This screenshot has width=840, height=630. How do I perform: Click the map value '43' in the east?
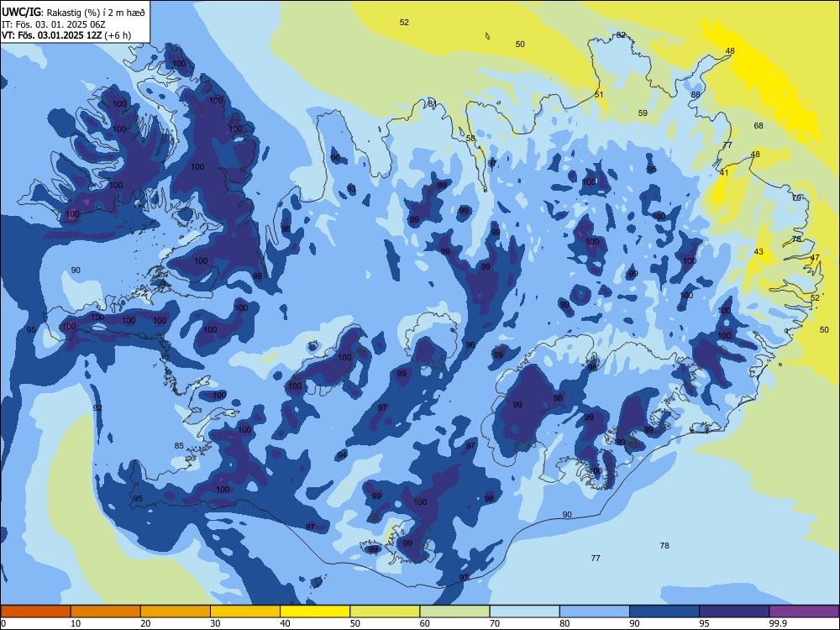tap(759, 251)
